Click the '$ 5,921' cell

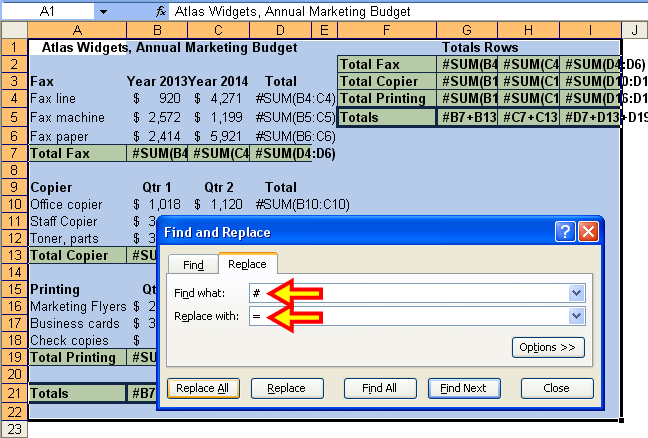(x=219, y=136)
